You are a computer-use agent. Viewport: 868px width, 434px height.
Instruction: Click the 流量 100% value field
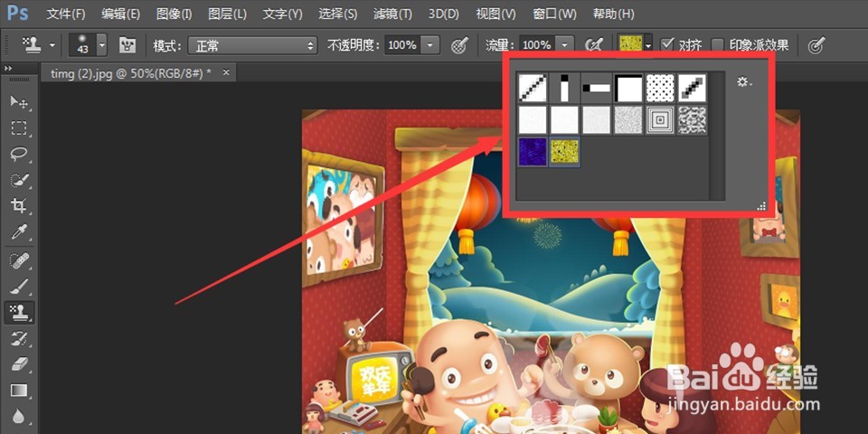tap(537, 45)
